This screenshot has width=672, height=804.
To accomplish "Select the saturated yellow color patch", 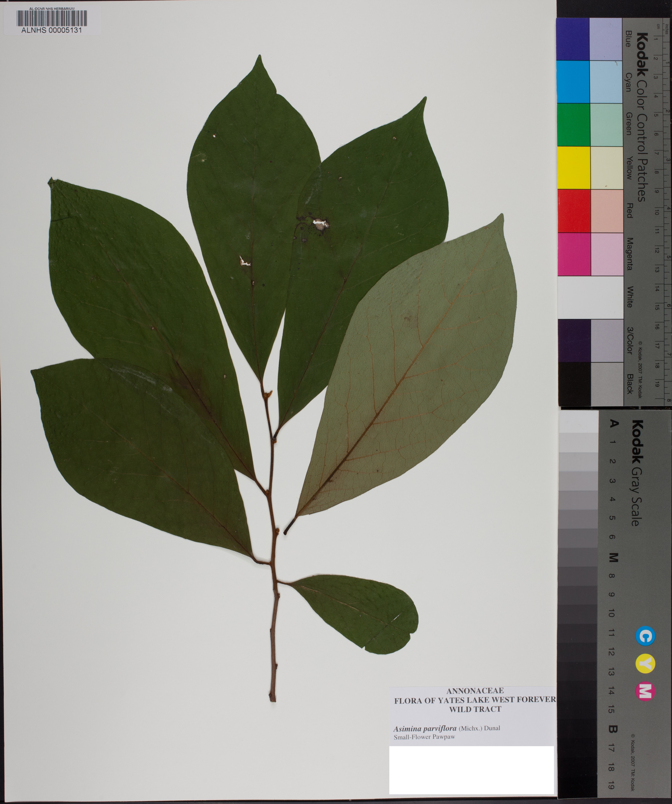I will point(573,168).
